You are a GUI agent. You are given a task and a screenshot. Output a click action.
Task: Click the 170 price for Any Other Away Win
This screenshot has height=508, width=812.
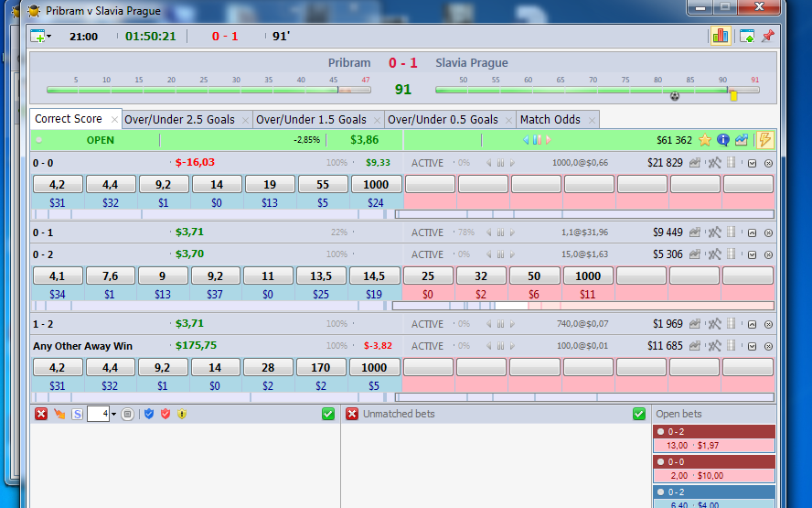[321, 368]
